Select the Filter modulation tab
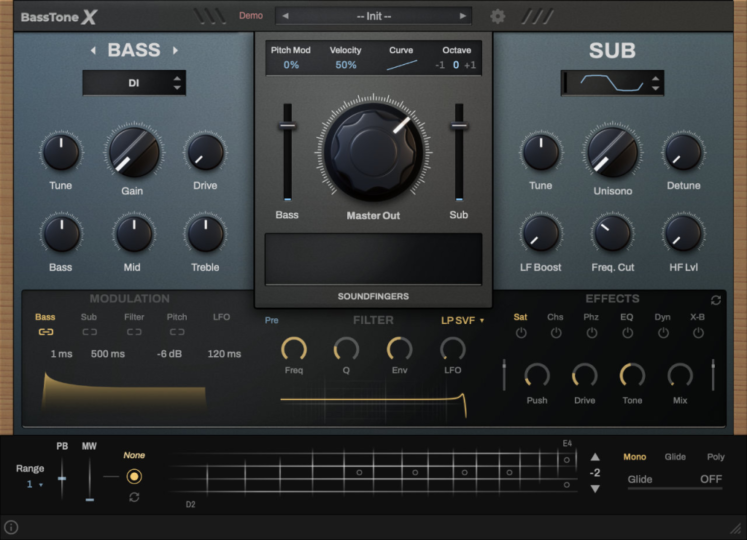 [x=134, y=317]
